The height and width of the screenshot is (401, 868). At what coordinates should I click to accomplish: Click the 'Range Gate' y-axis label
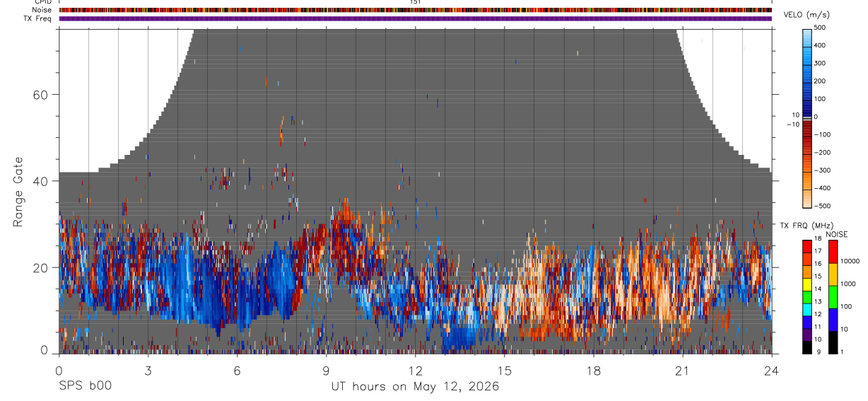coord(20,192)
